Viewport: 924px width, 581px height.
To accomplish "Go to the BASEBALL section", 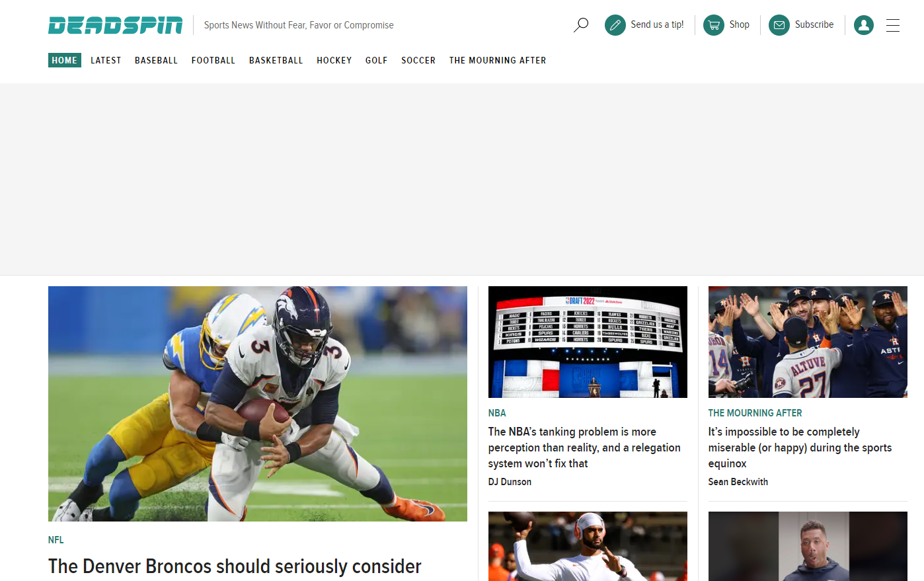I will click(x=156, y=60).
